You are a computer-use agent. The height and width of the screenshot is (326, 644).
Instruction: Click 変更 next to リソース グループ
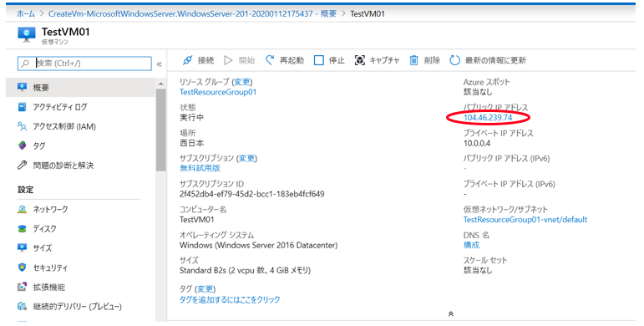click(242, 82)
